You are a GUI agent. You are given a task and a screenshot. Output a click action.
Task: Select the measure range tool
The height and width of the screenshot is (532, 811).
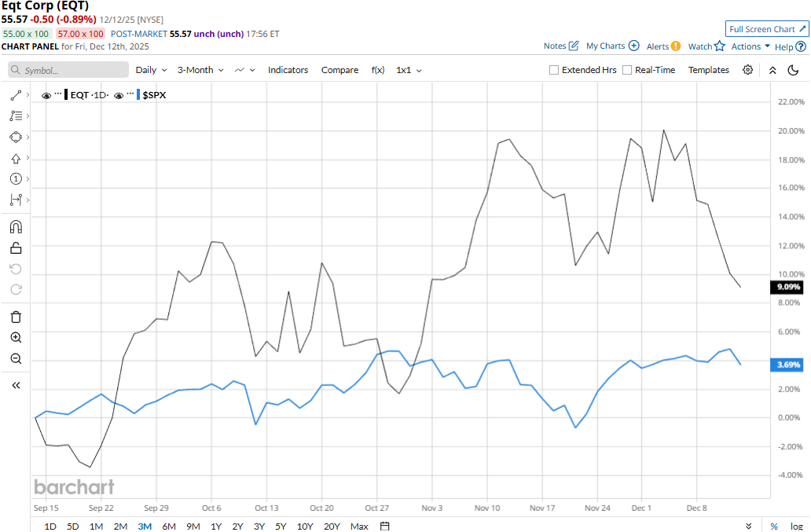[16, 200]
